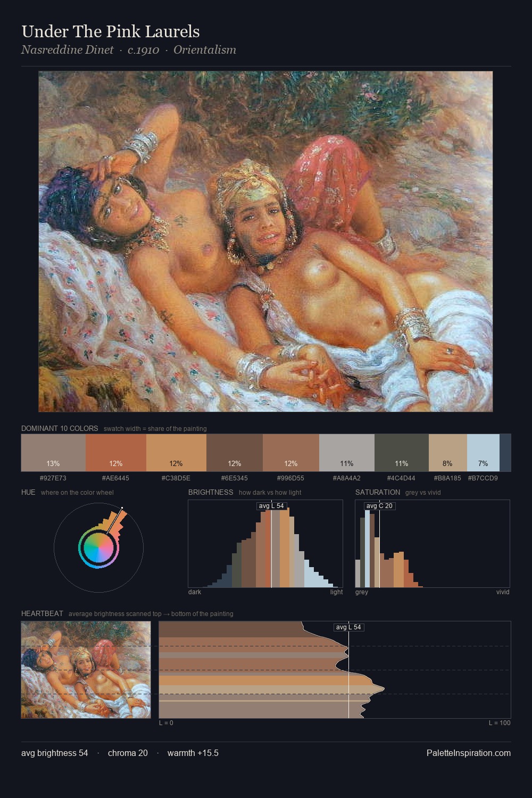Click the Orientalism style label

pyautogui.click(x=205, y=50)
